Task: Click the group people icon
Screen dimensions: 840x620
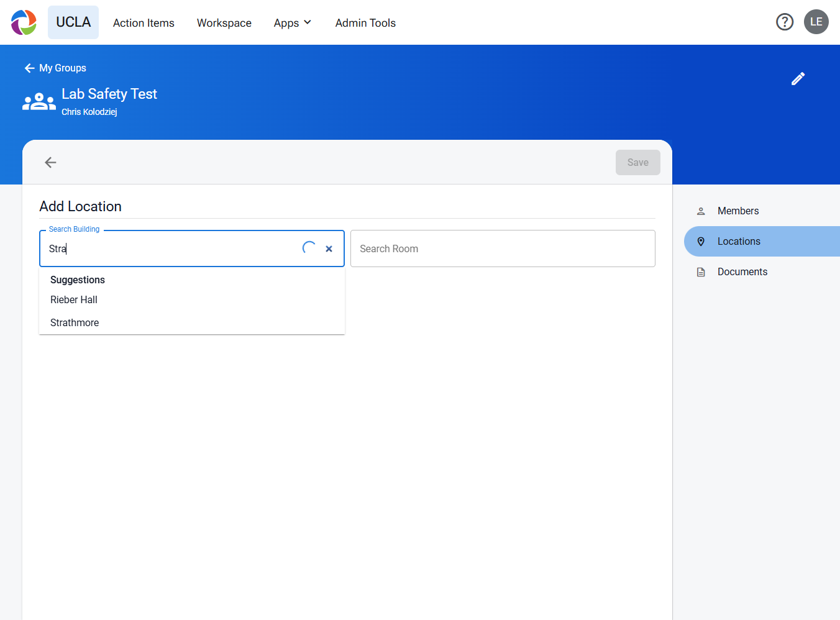Action: (x=39, y=101)
